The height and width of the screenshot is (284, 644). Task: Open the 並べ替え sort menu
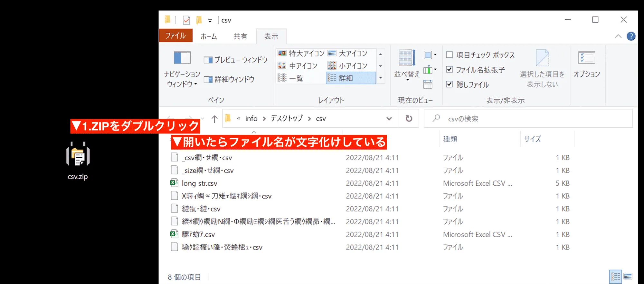click(407, 65)
